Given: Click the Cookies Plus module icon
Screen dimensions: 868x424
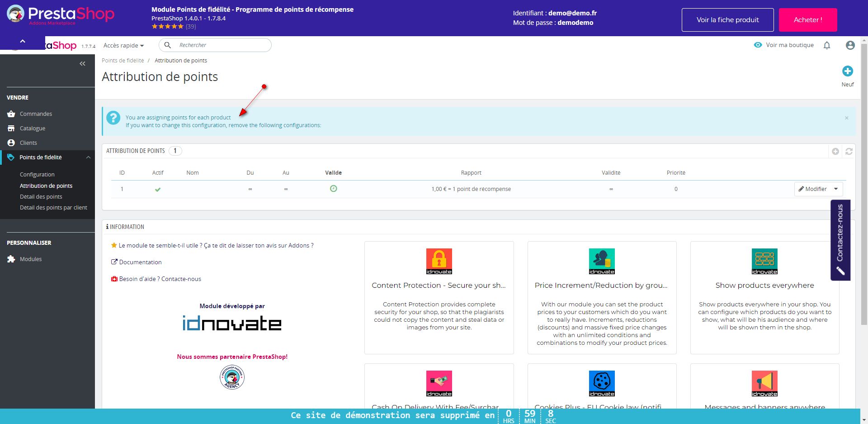Looking at the screenshot, I should [602, 383].
